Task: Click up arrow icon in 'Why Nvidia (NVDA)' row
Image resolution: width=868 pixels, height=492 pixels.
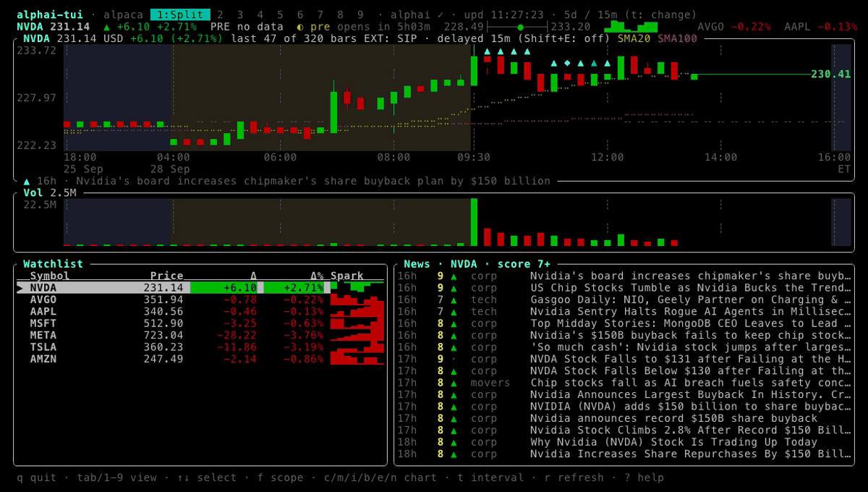Action: tap(454, 442)
